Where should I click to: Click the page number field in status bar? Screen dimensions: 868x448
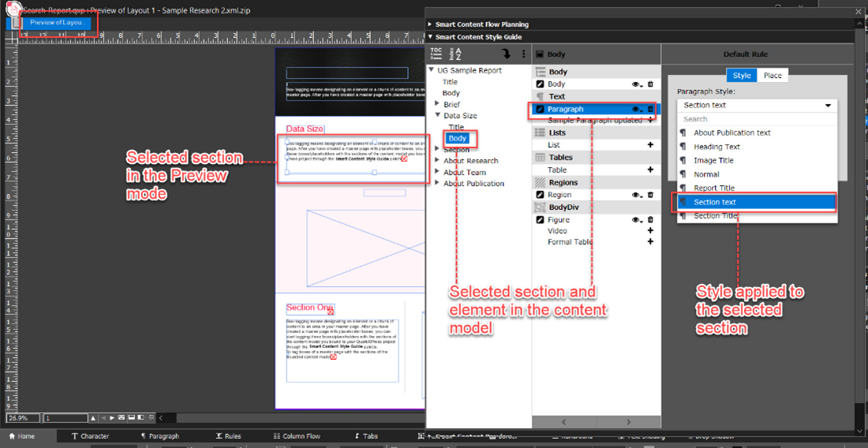point(65,418)
